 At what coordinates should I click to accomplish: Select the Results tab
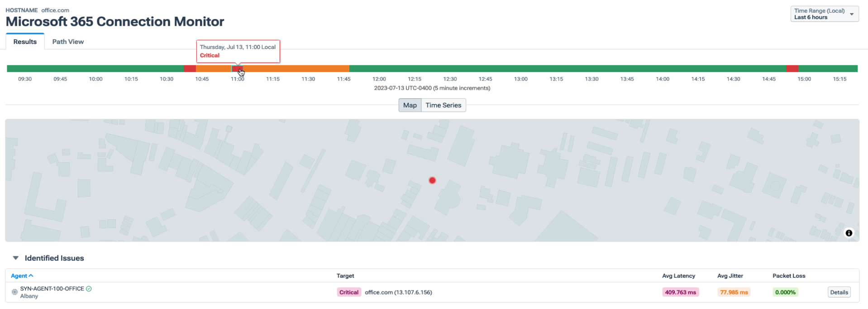25,42
